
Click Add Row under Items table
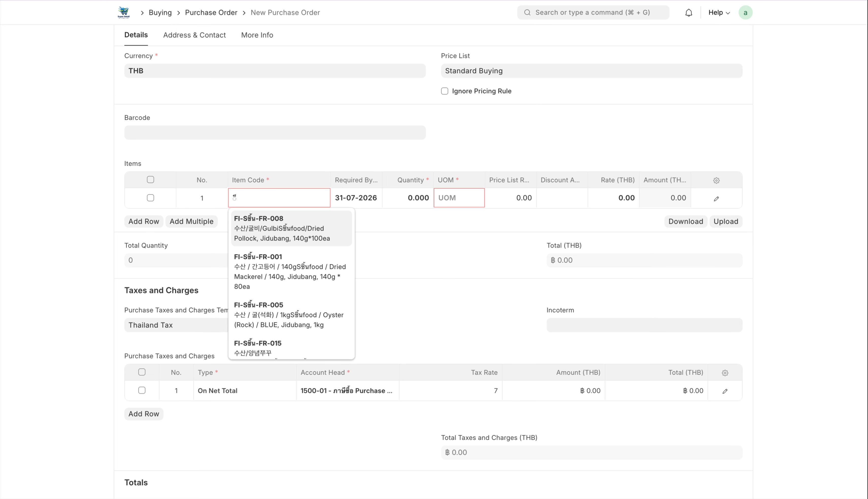click(x=144, y=221)
